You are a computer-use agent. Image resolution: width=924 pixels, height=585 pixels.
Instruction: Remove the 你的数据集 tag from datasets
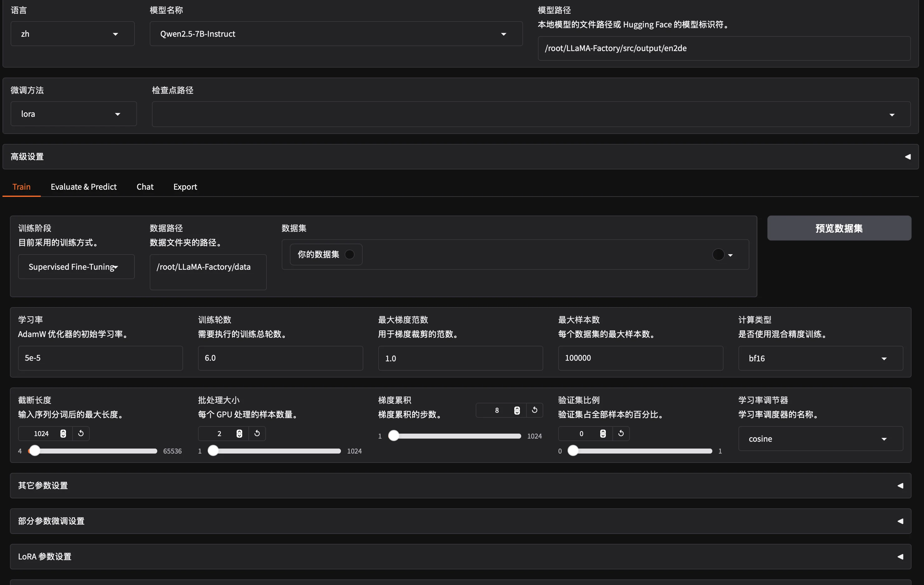tap(350, 254)
